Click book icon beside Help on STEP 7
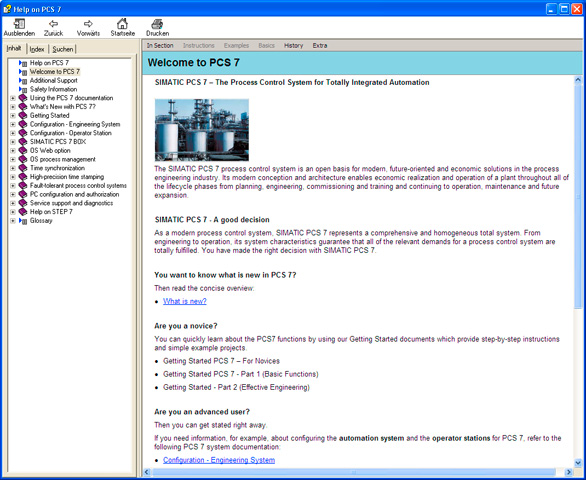The image size is (586, 480). tap(23, 212)
